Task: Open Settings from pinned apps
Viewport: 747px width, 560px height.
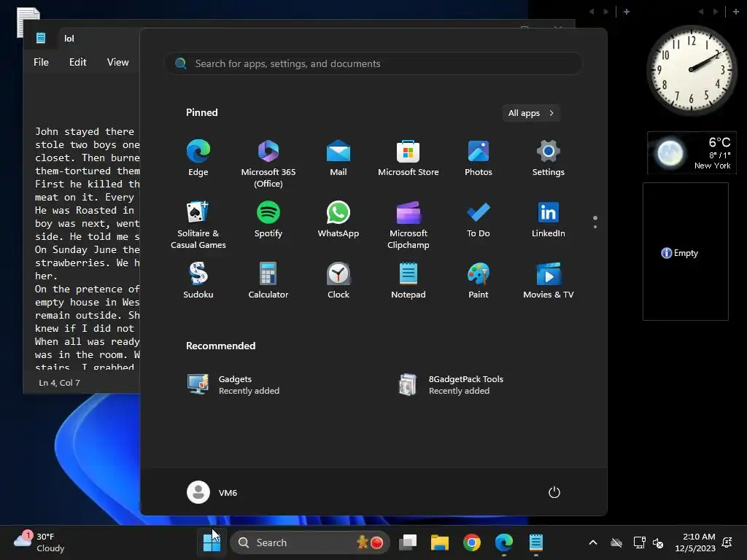Action: point(549,158)
